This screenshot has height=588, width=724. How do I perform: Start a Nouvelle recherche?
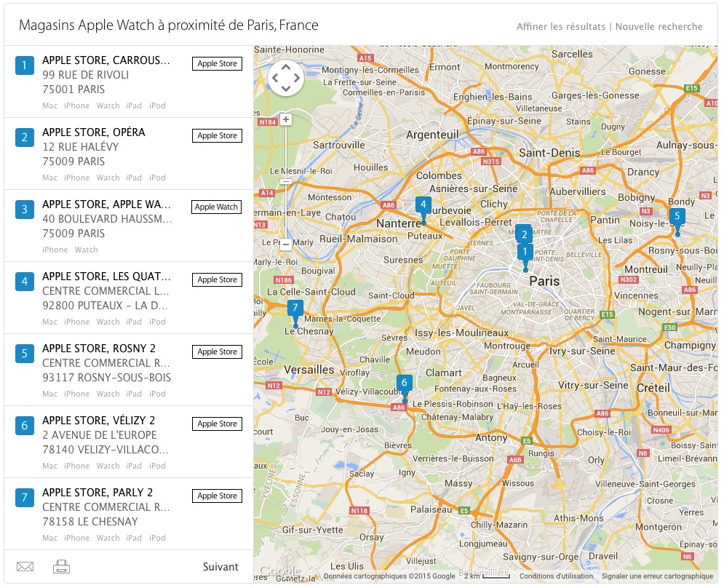pos(659,26)
